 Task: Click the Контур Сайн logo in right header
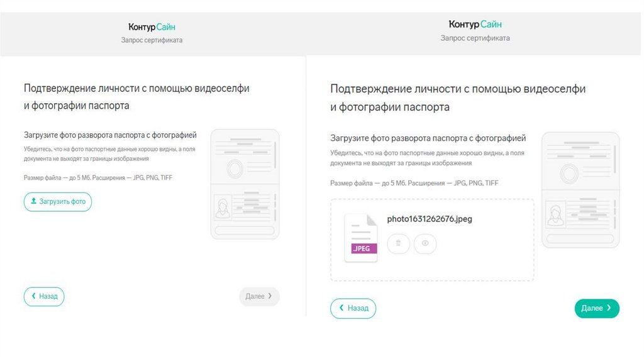[475, 25]
